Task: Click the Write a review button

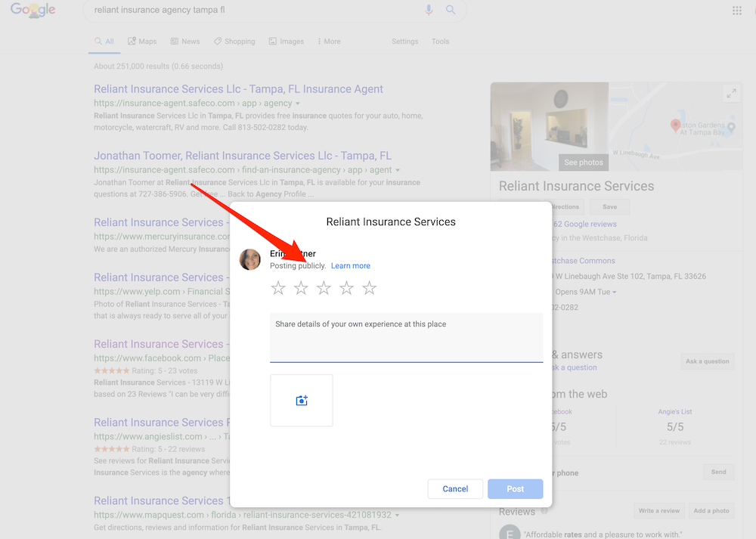Action: (x=659, y=511)
